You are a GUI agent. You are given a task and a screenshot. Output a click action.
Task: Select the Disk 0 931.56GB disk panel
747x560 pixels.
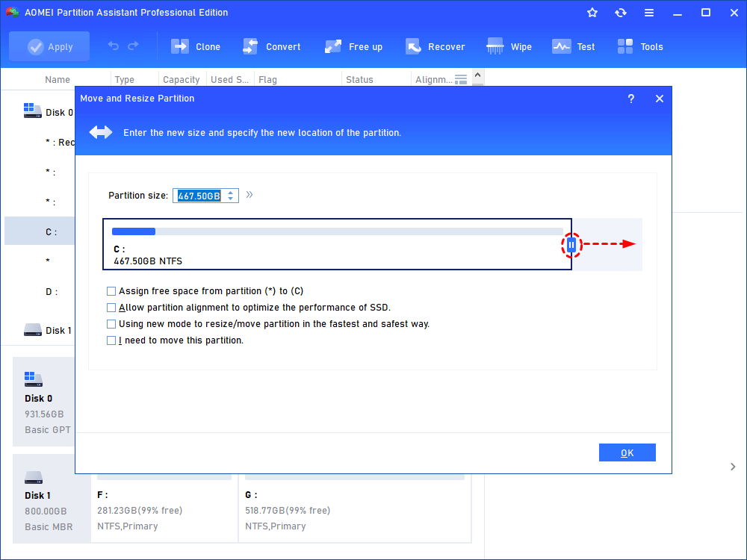(x=44, y=402)
